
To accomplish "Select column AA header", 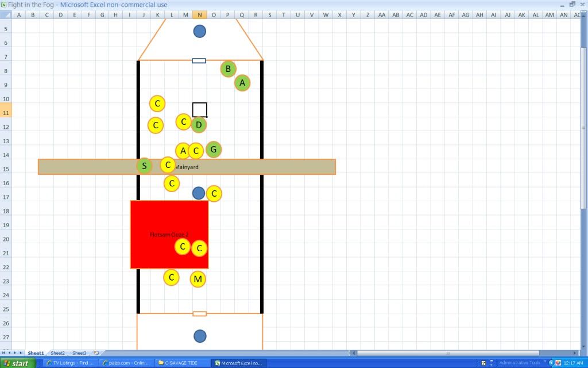I will pos(381,14).
